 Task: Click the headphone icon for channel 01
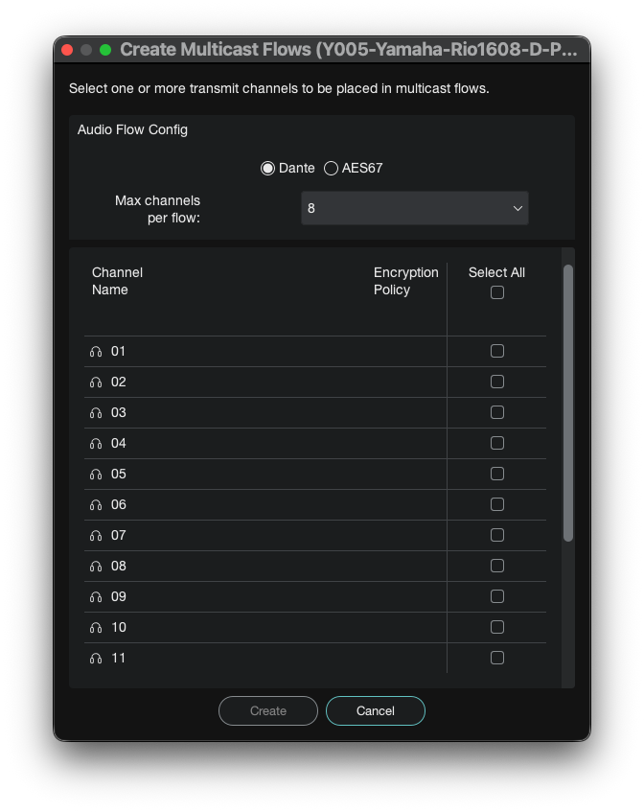pyautogui.click(x=96, y=352)
